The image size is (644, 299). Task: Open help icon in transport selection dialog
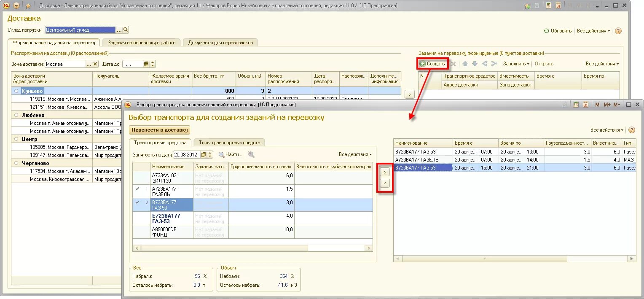[x=632, y=130]
